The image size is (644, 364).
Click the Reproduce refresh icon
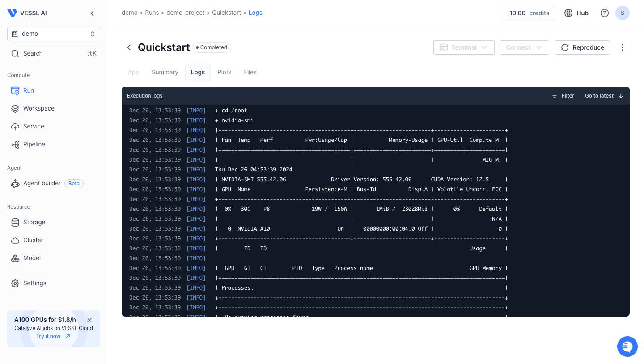[565, 47]
